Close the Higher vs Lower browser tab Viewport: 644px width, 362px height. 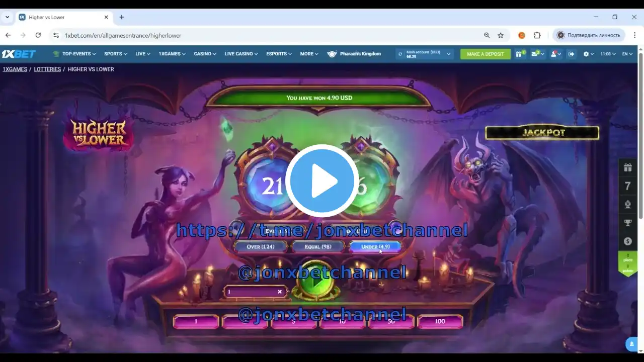(106, 17)
